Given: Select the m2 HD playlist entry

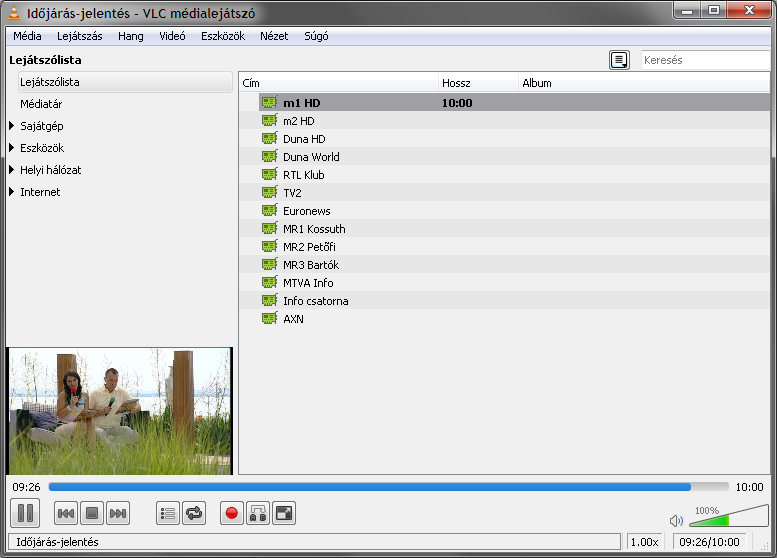Looking at the screenshot, I should point(504,121).
